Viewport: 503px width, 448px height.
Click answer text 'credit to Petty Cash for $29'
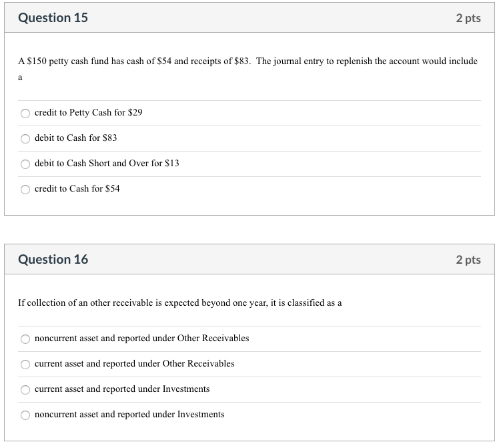pyautogui.click(x=88, y=113)
